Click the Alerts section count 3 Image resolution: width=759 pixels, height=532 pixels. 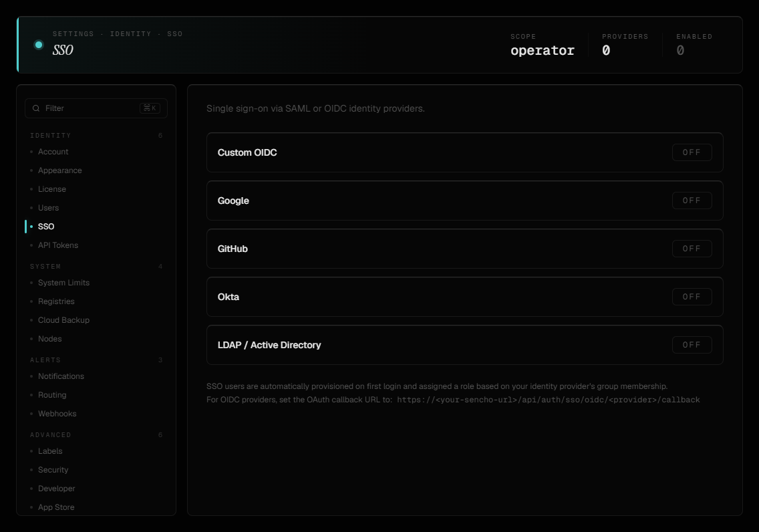pos(160,360)
